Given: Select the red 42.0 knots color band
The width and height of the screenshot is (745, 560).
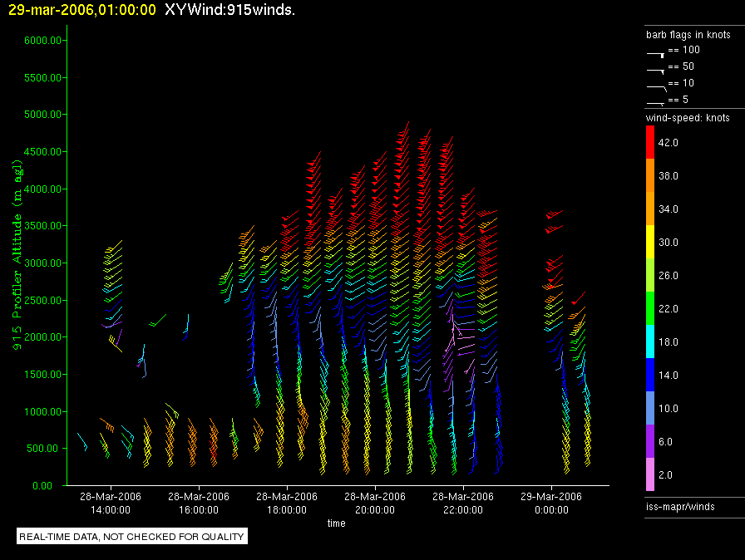Looking at the screenshot, I should (x=651, y=143).
